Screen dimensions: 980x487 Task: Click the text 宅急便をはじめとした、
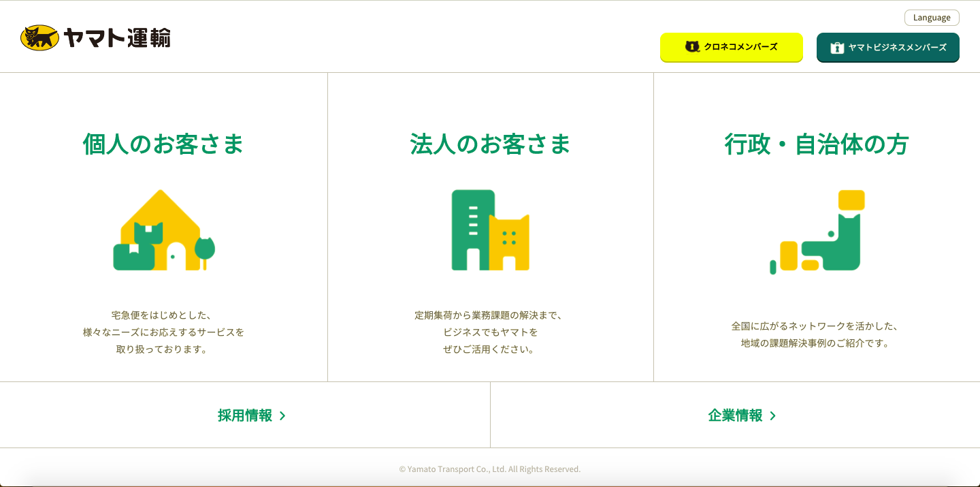point(163,315)
